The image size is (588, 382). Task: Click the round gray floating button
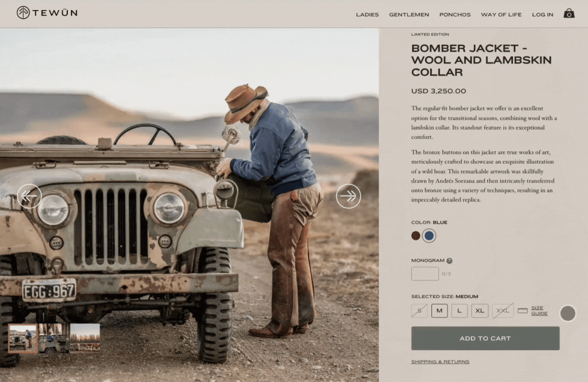(568, 313)
